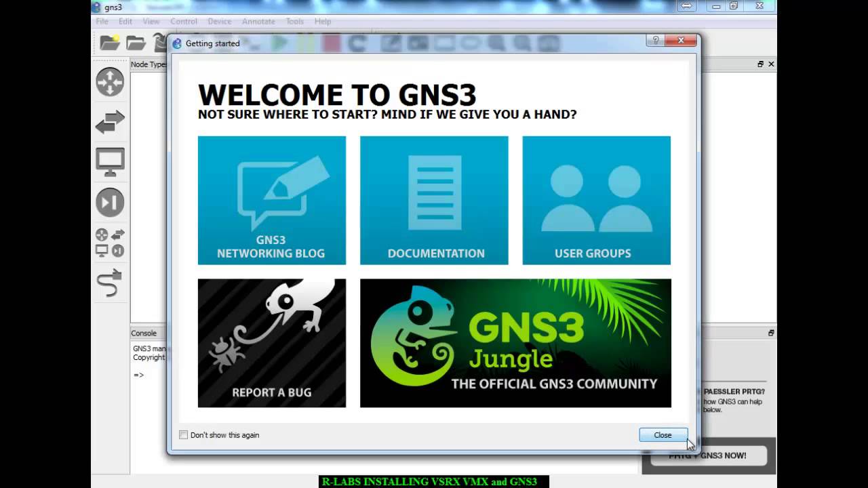The width and height of the screenshot is (868, 488).
Task: Click the Node Type column header
Action: 149,64
